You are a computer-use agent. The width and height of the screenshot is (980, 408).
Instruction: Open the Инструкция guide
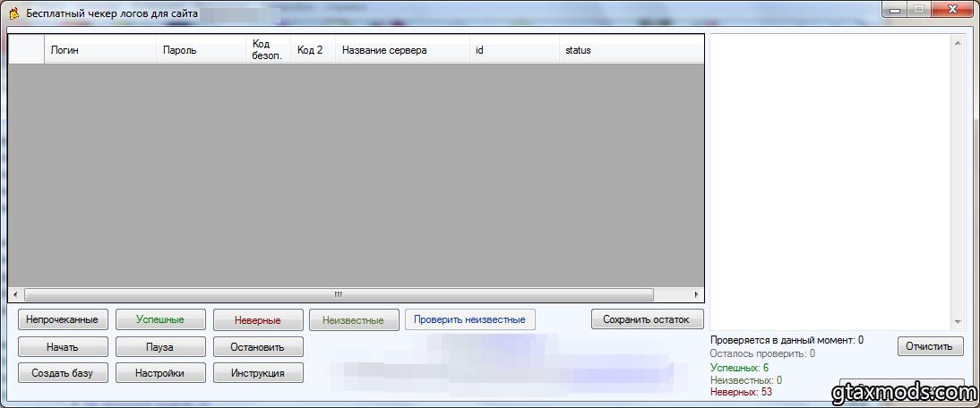click(258, 373)
